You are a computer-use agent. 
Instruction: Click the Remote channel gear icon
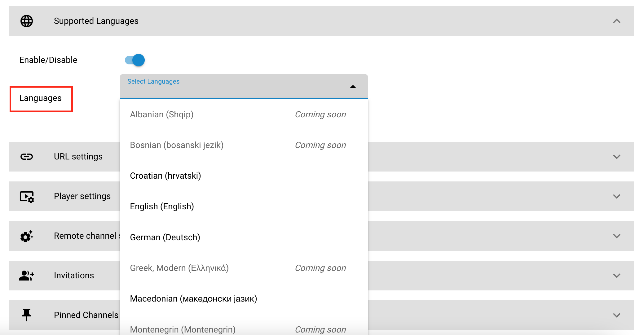click(x=27, y=236)
